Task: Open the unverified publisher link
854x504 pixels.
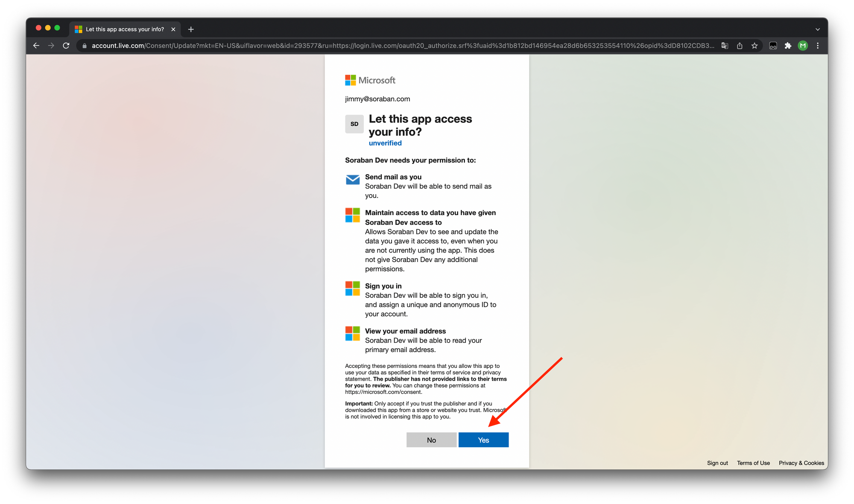Action: click(x=385, y=143)
